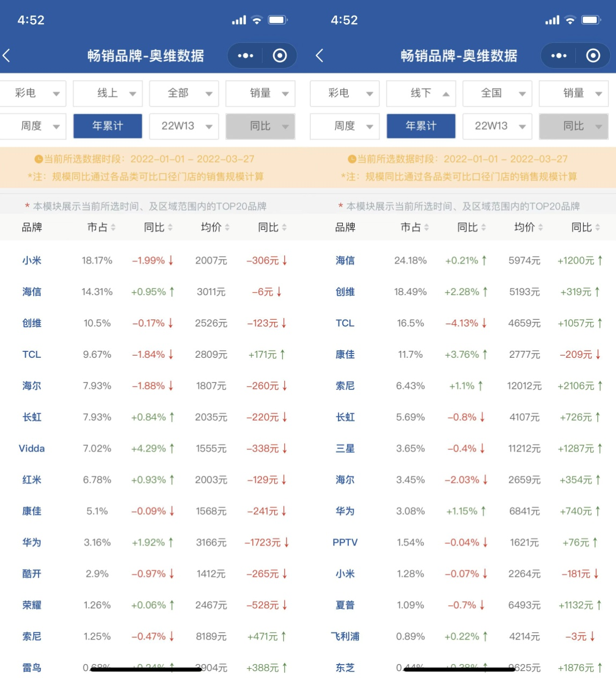Open left panel 22W13 week dropdown

click(x=184, y=126)
